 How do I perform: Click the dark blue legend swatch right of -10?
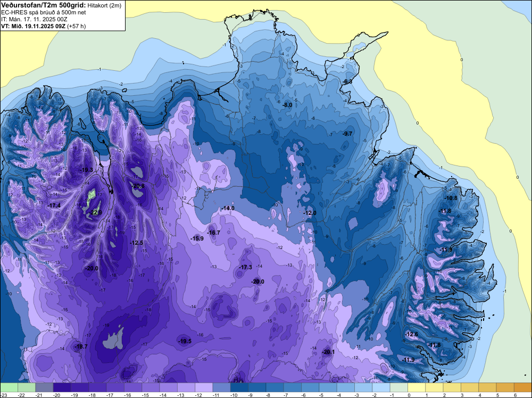239,387
